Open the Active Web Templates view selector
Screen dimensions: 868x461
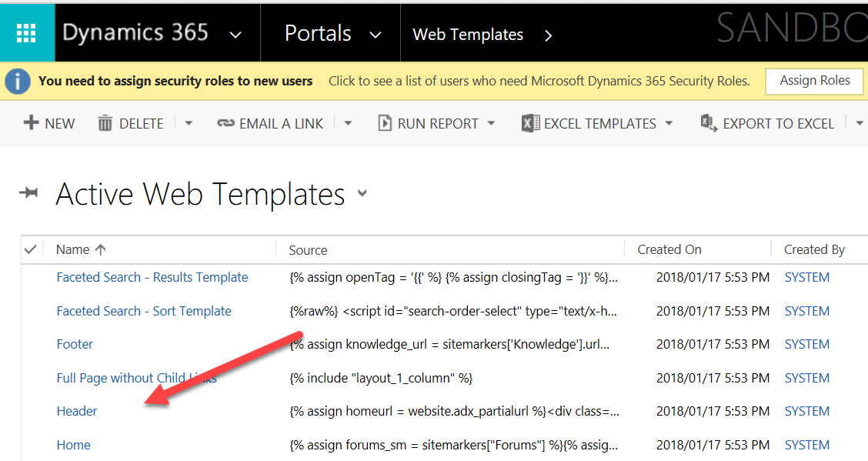pos(362,193)
